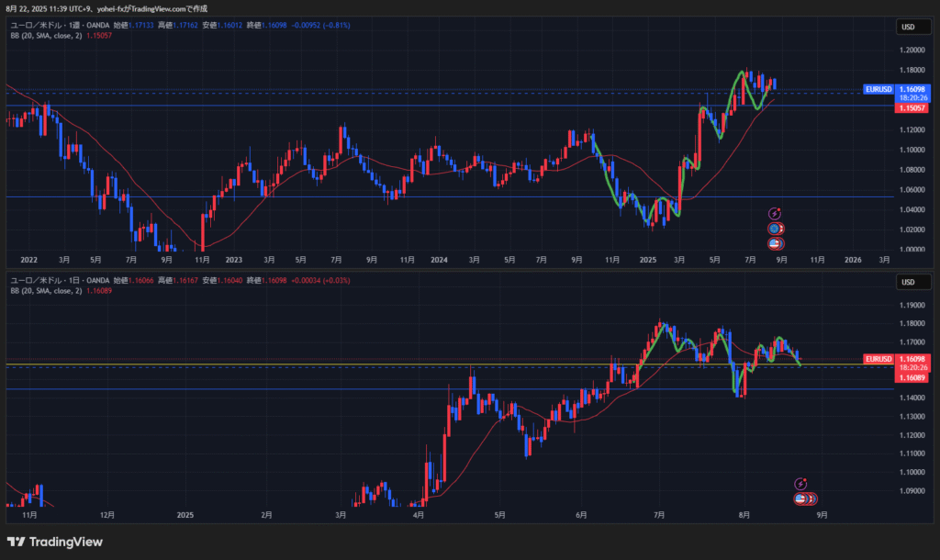Click the 1.13000 level on the daily price axis
This screenshot has width=940, height=560.
[912, 417]
